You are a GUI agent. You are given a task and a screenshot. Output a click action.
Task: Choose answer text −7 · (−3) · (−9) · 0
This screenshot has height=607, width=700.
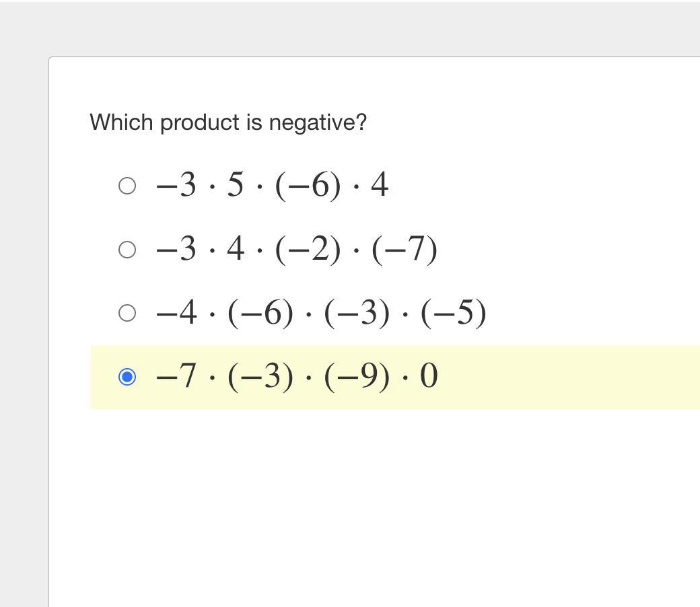click(x=296, y=377)
